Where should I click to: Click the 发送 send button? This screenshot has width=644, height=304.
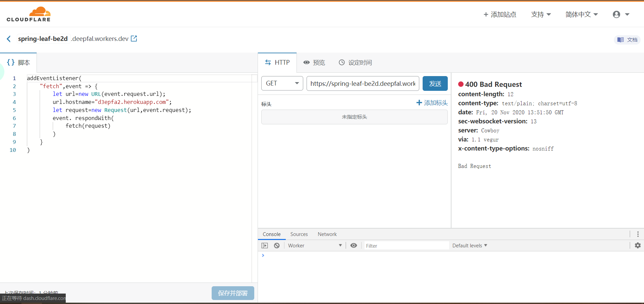point(435,83)
